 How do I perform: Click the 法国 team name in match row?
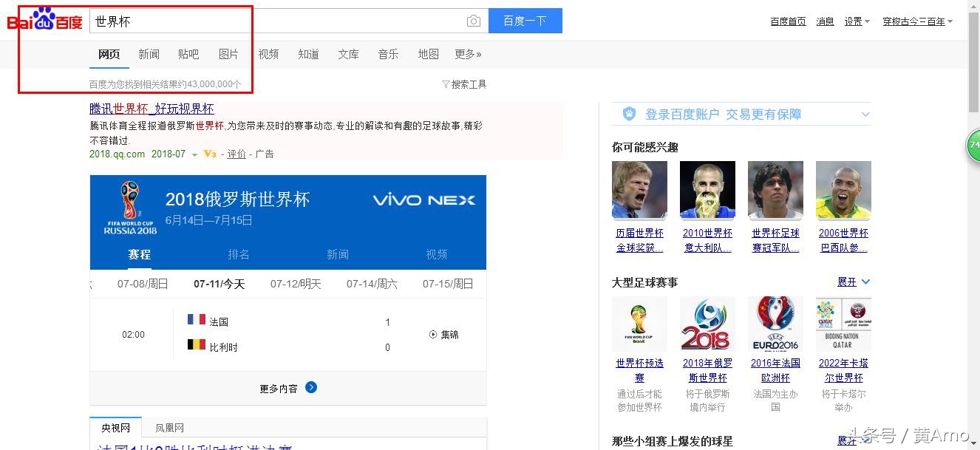[219, 322]
